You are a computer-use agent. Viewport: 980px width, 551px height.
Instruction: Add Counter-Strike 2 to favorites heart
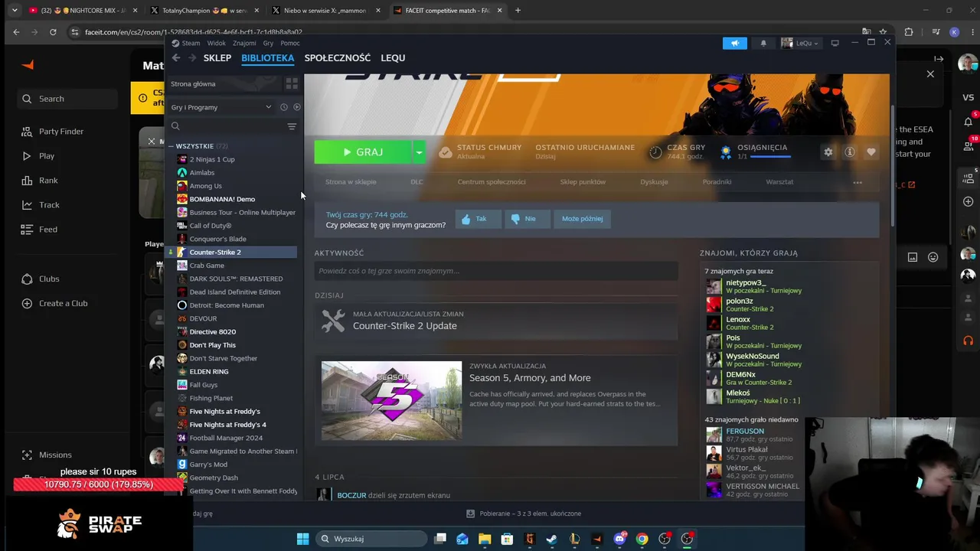[871, 152]
